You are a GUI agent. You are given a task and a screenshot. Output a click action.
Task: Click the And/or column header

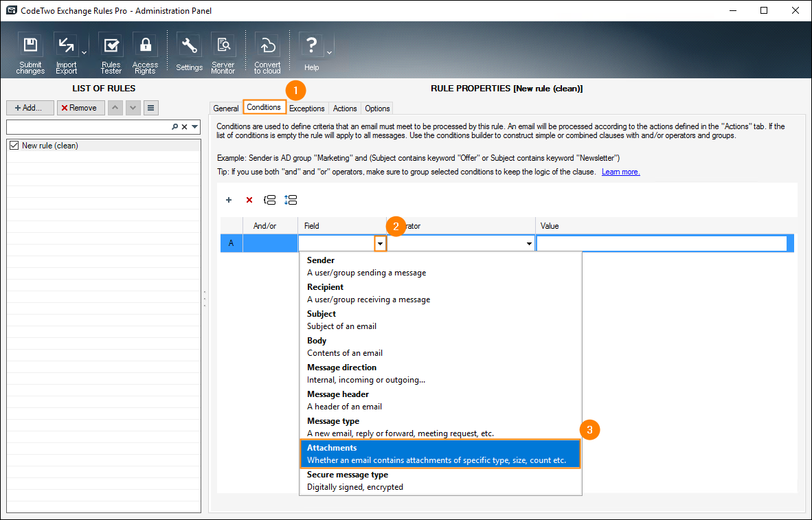(270, 226)
